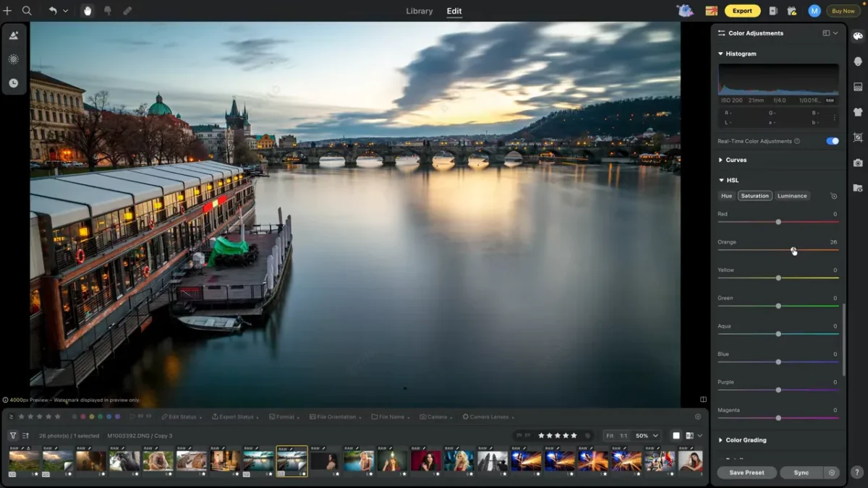Select the Saturation tab in HSL

[x=754, y=196]
